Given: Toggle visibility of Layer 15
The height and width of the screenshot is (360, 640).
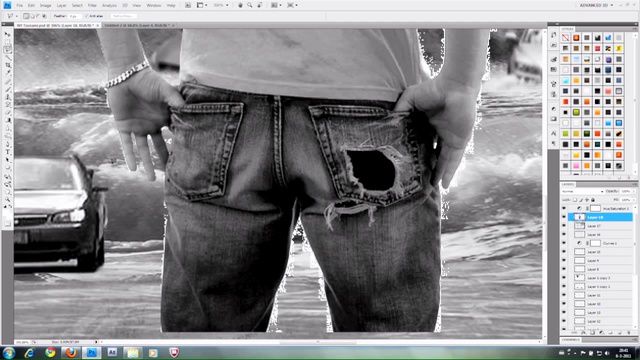Looking at the screenshot, I should (x=564, y=252).
